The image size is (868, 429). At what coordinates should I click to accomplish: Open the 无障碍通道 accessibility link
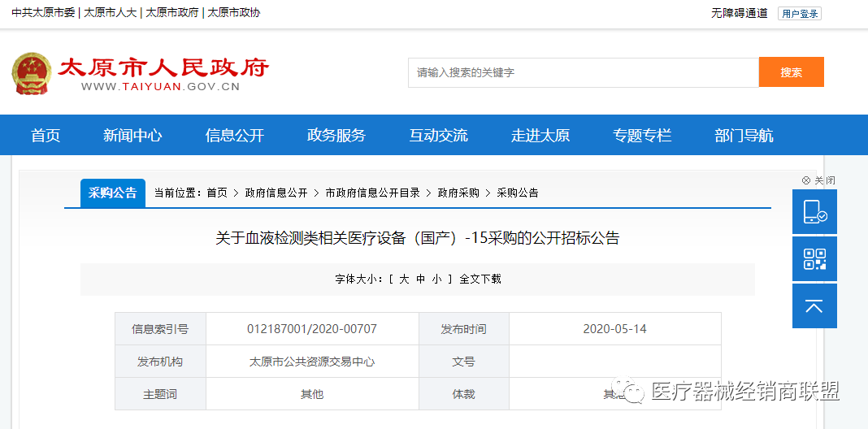click(740, 13)
